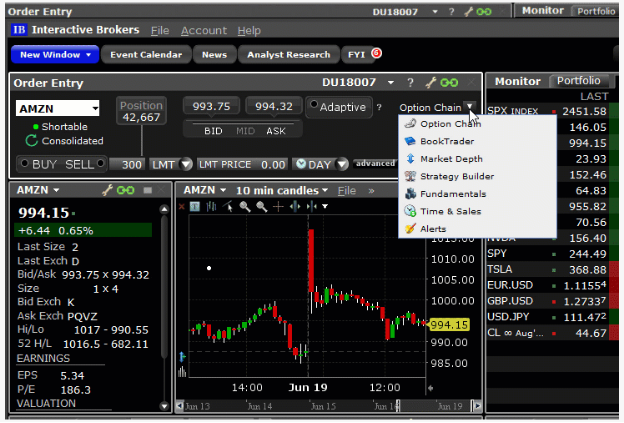Viewport: 624px width, 423px height.
Task: Click the Event Calendar button
Action: pos(146,55)
